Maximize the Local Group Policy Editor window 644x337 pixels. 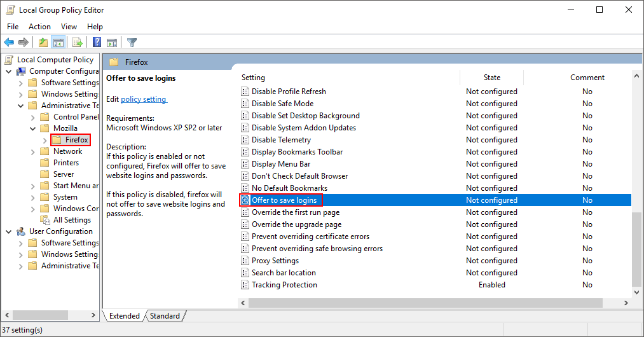coord(599,10)
